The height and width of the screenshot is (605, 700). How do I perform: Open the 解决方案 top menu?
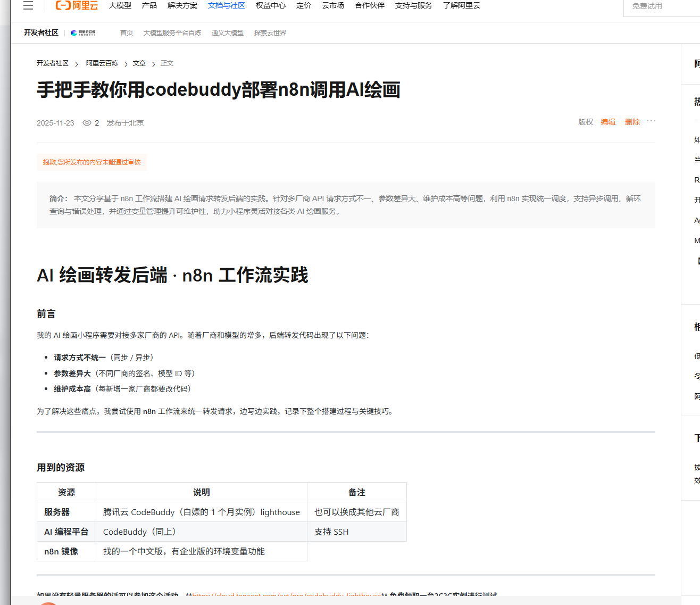pyautogui.click(x=182, y=6)
